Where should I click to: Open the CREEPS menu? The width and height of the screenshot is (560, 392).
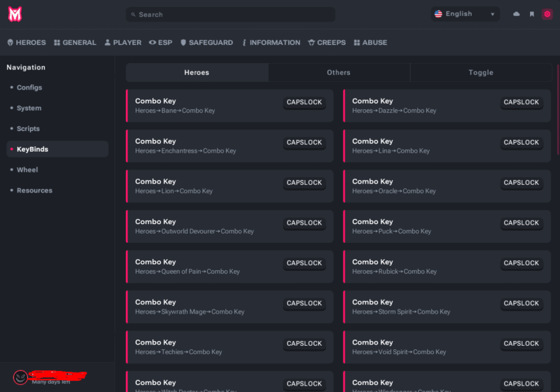[x=327, y=43]
